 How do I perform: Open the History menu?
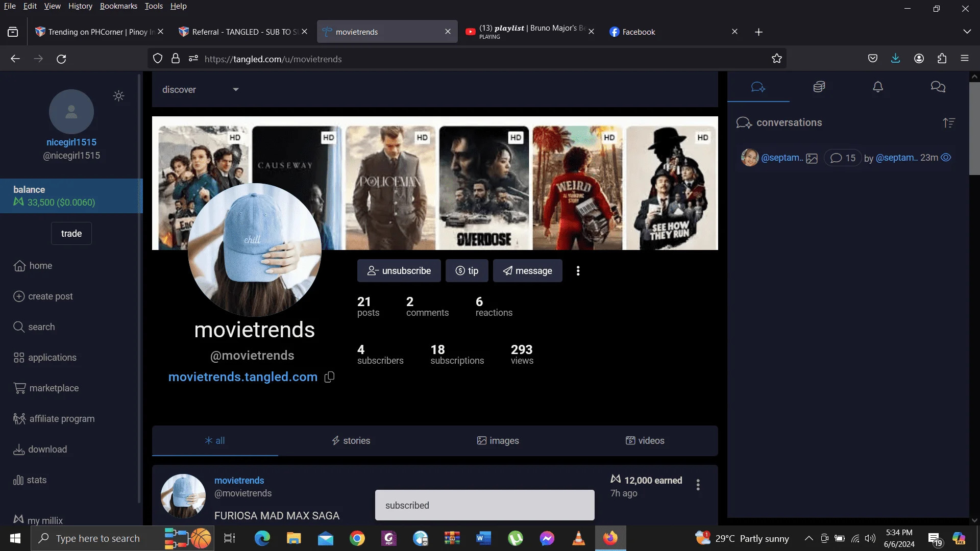coord(80,6)
